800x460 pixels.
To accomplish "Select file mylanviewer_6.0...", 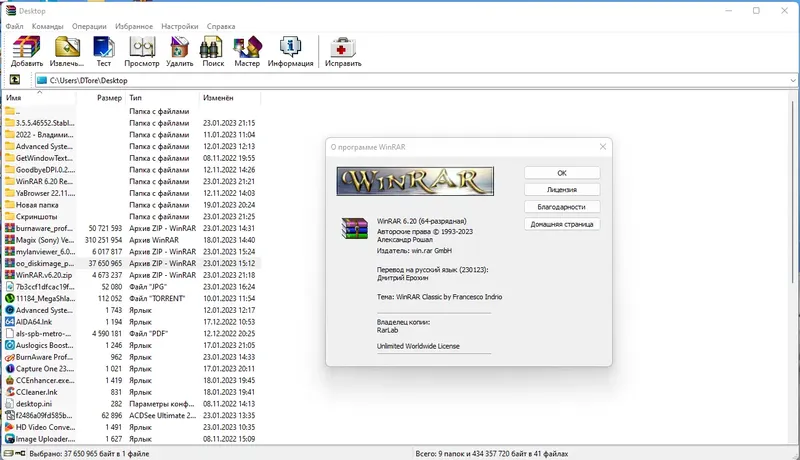I will click(132, 251).
